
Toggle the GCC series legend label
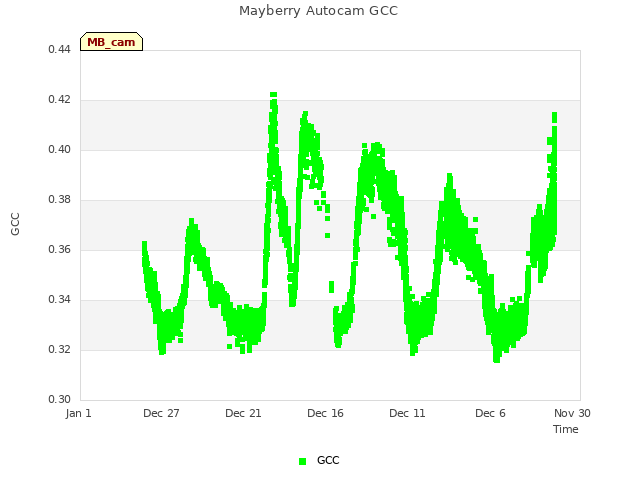328,460
